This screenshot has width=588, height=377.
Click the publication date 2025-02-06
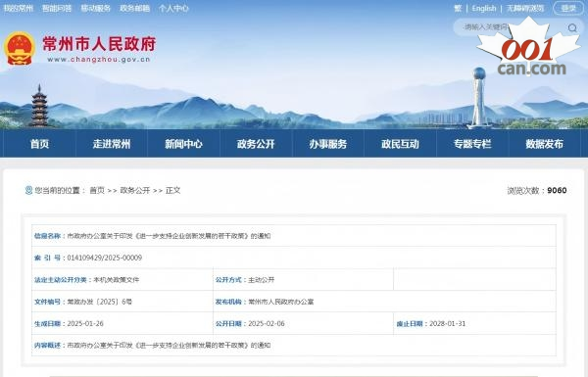(267, 323)
